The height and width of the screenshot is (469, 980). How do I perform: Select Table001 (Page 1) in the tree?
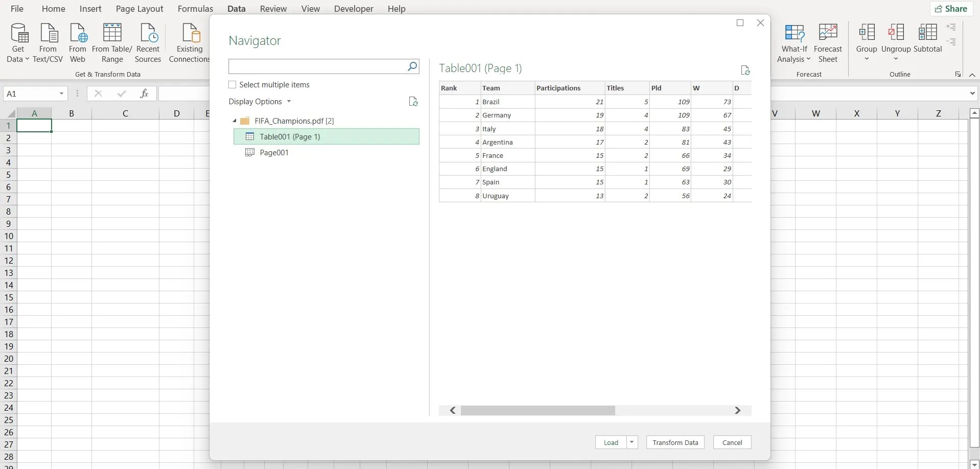326,136
